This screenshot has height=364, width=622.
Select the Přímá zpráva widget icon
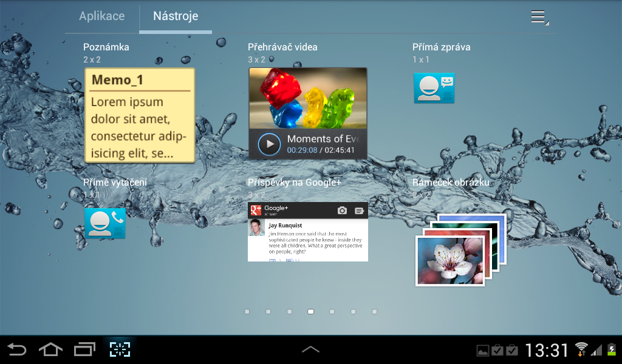click(434, 87)
